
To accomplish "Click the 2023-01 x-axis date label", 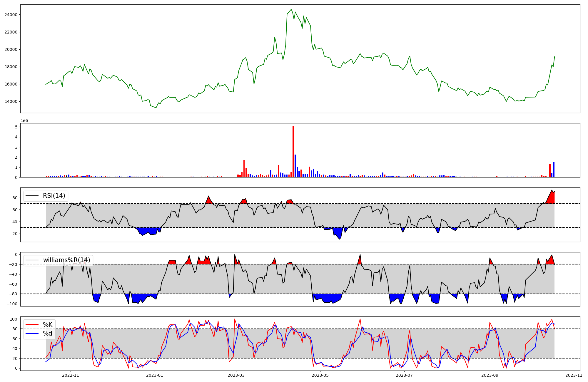I will click(155, 375).
